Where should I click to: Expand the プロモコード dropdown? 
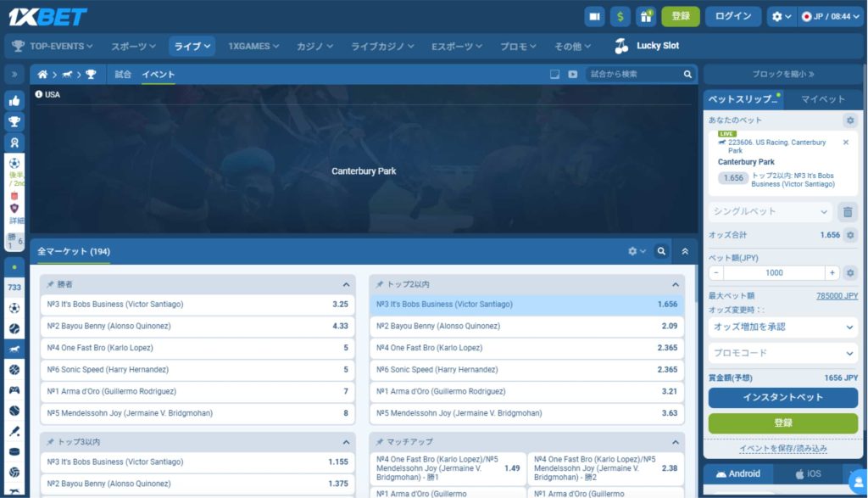point(782,353)
